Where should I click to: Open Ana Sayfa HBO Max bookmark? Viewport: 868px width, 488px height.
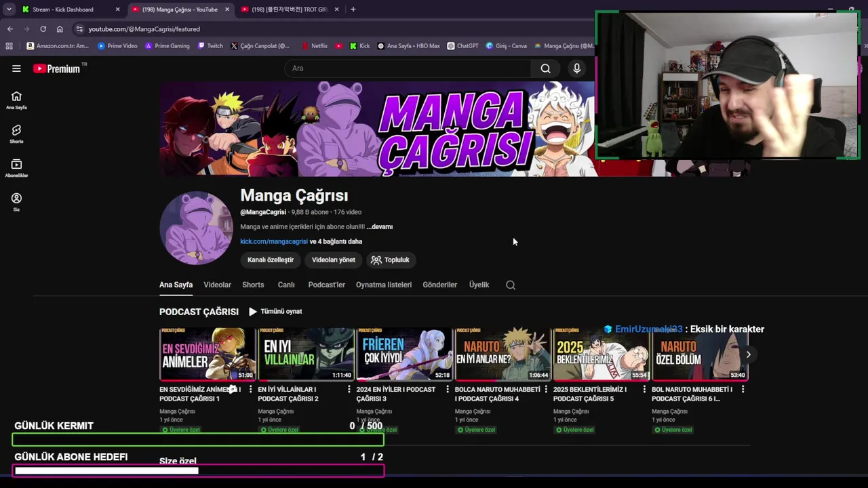(408, 46)
